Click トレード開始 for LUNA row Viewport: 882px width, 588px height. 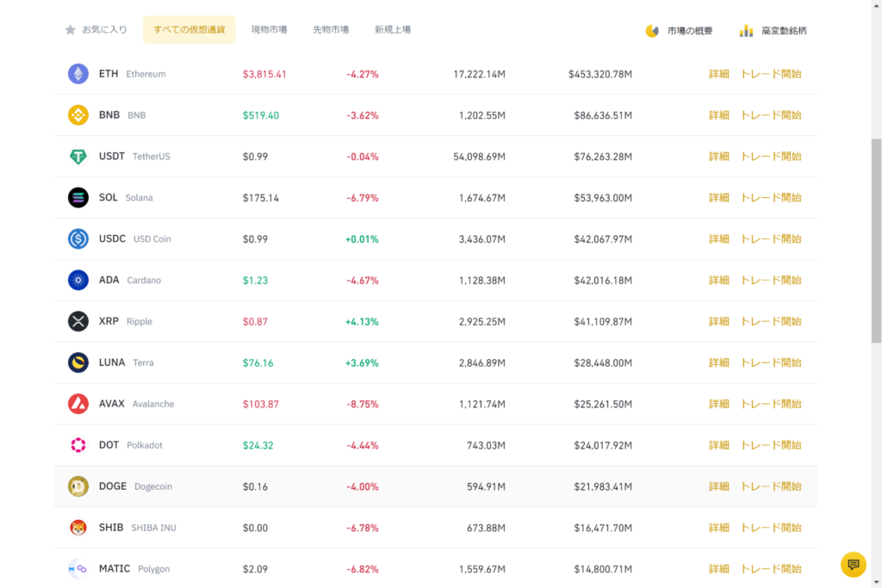(x=771, y=363)
